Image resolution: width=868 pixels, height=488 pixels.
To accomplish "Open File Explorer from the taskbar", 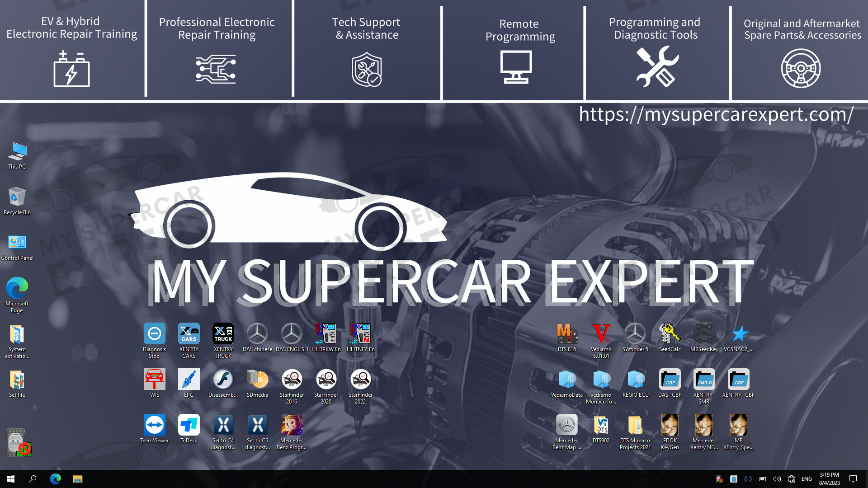I will click(77, 479).
